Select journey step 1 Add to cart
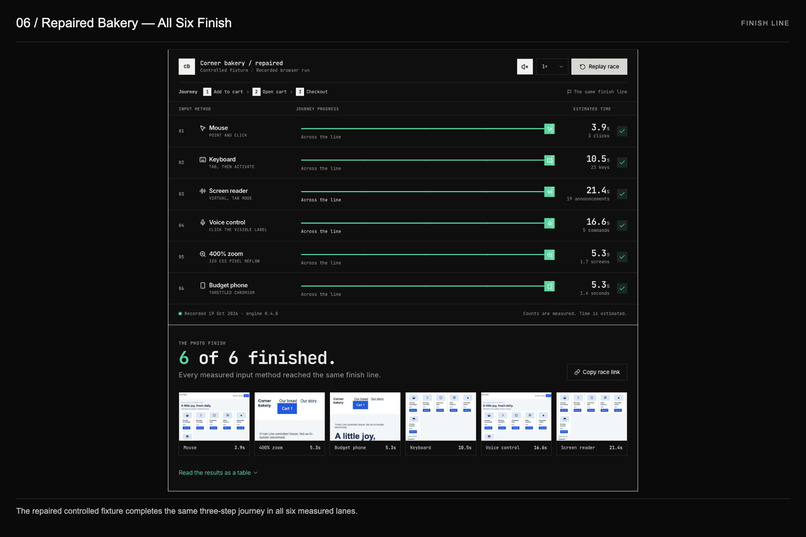This screenshot has width=806, height=537. tap(223, 91)
